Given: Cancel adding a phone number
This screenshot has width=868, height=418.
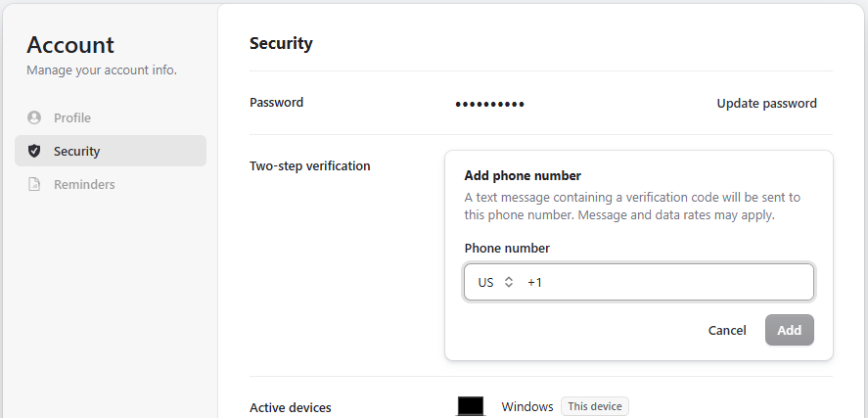Looking at the screenshot, I should [x=727, y=330].
